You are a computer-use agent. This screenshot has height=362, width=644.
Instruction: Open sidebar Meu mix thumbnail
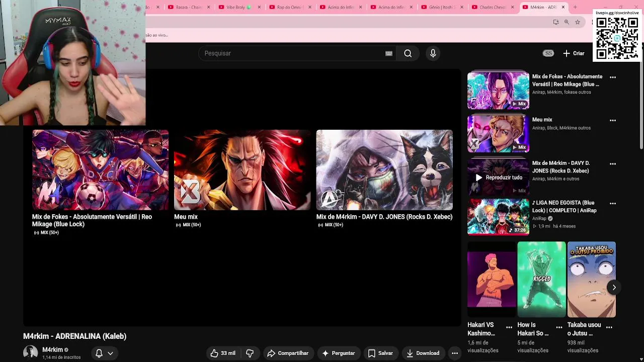click(498, 134)
